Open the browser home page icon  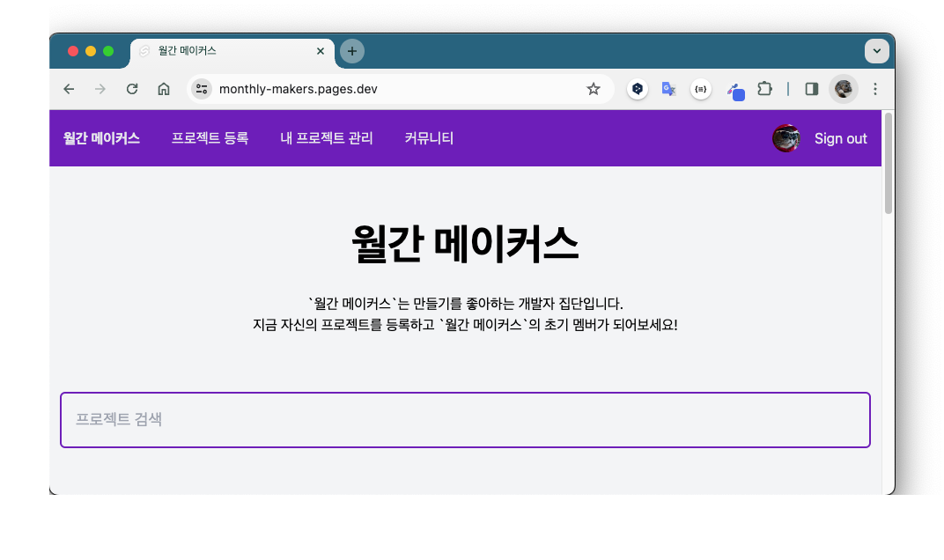(x=164, y=89)
